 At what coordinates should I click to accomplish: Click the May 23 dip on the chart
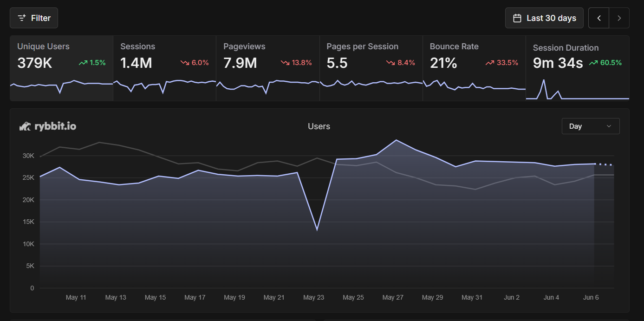[317, 229]
